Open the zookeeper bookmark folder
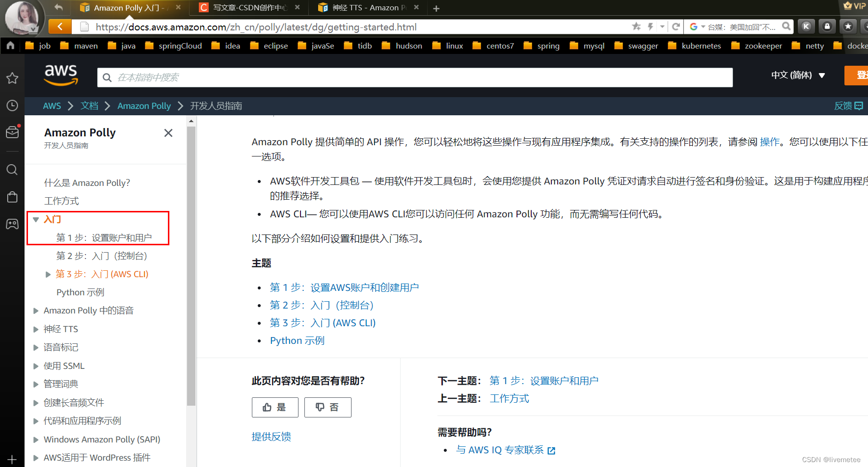868x467 pixels. point(757,46)
